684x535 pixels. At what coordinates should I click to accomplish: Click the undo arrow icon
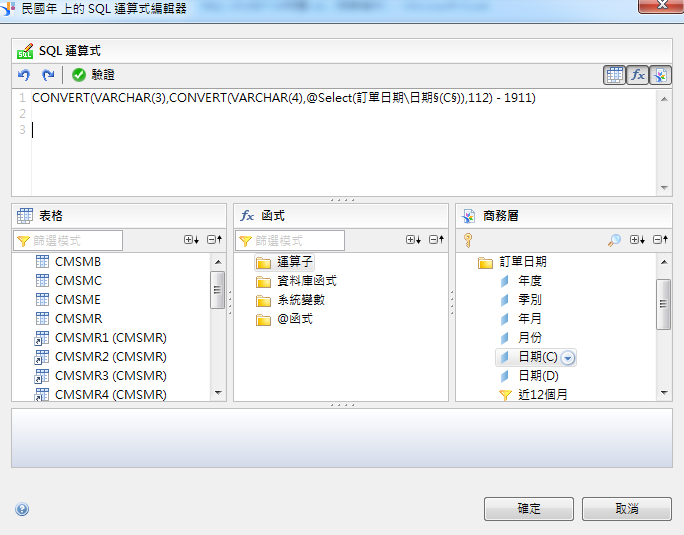click(24, 75)
